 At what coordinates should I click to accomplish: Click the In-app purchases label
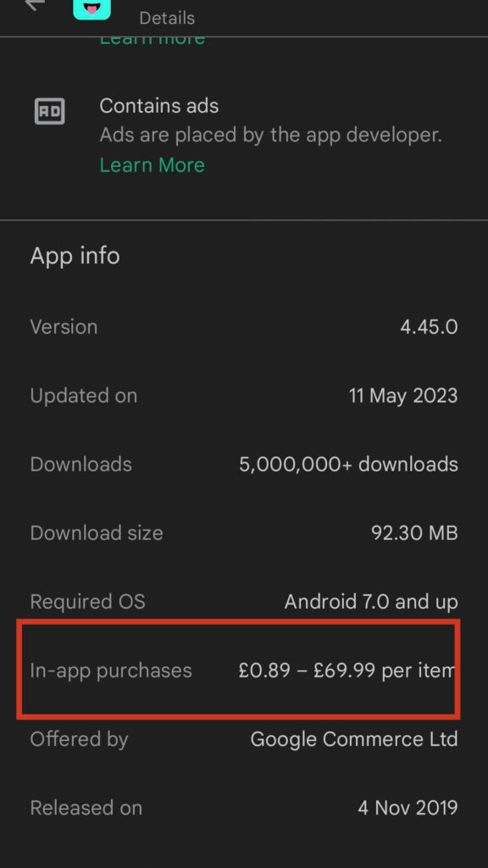pos(111,671)
